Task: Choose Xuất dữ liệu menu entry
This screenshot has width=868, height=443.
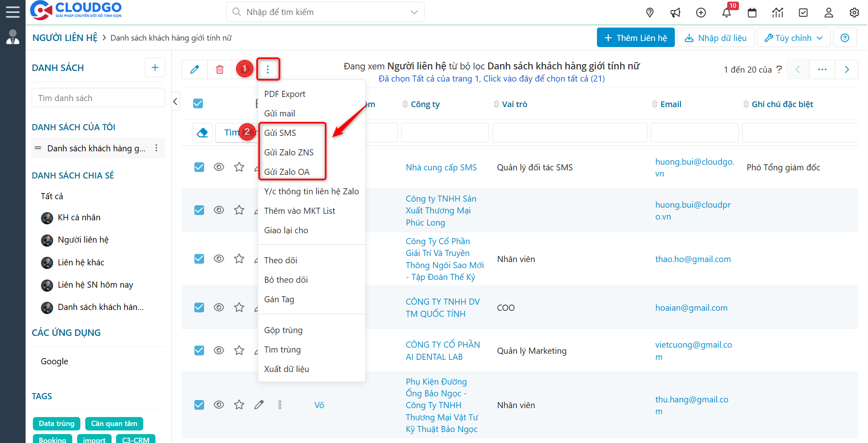Action: point(286,369)
